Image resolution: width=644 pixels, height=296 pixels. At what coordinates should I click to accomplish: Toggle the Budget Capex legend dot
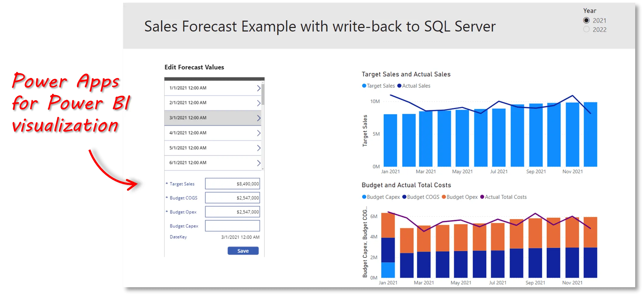click(364, 197)
